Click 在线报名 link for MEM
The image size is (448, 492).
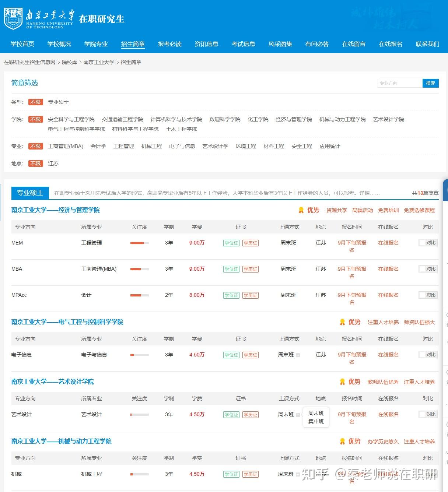point(388,243)
